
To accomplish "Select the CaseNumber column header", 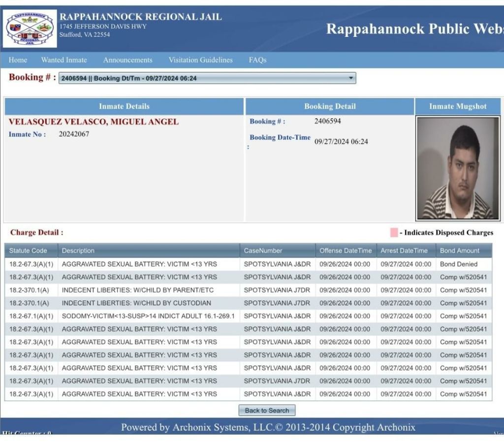I will pyautogui.click(x=263, y=251).
